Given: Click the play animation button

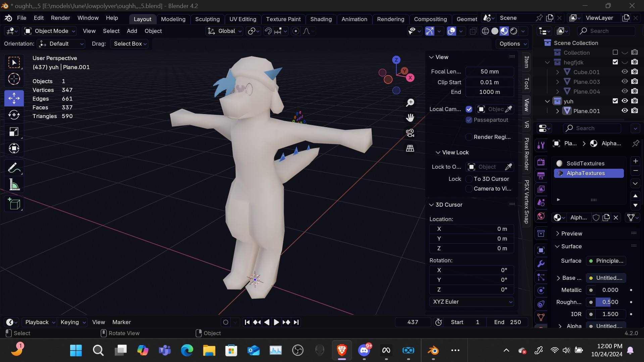Looking at the screenshot, I should (276, 322).
